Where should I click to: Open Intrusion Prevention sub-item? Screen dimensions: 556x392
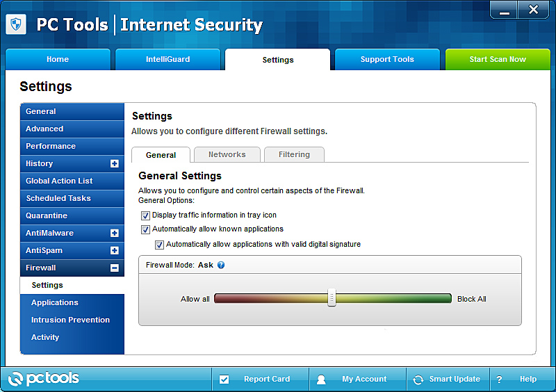tap(72, 320)
